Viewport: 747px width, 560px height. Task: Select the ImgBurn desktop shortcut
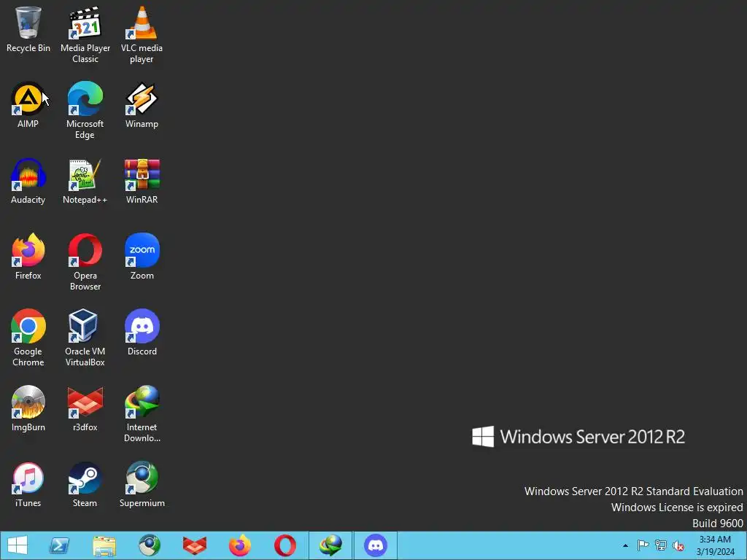28,409
